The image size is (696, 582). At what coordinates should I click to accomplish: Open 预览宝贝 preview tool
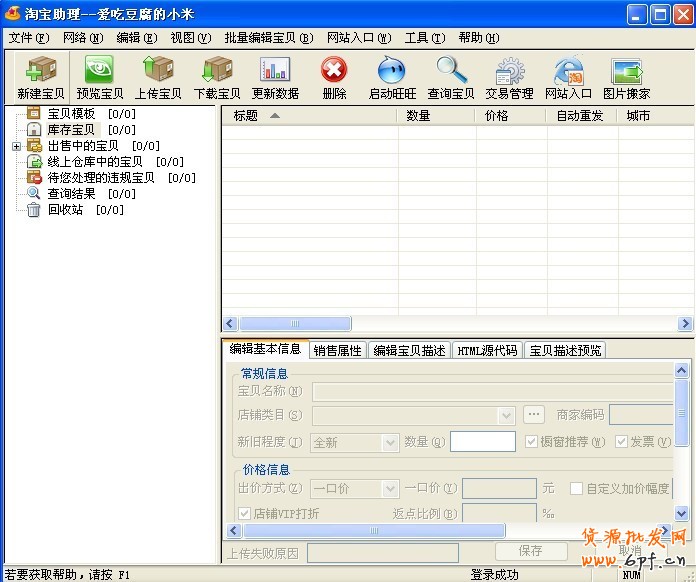(x=100, y=71)
